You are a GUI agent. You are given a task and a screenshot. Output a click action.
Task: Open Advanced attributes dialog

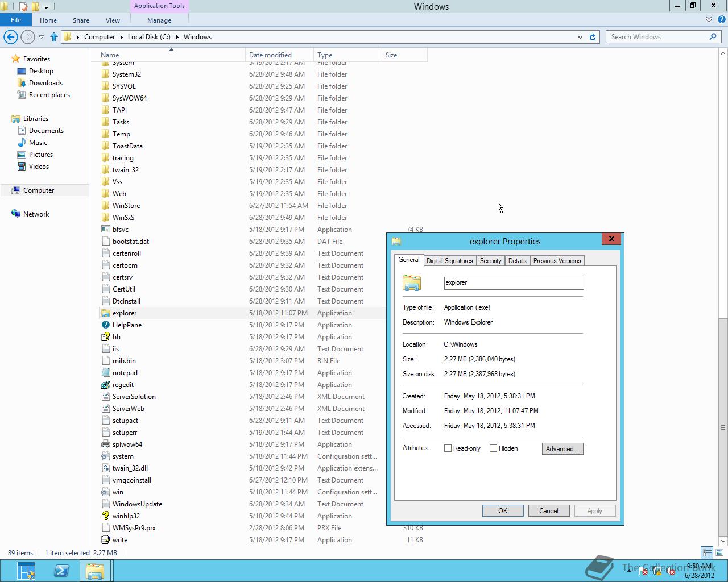562,449
